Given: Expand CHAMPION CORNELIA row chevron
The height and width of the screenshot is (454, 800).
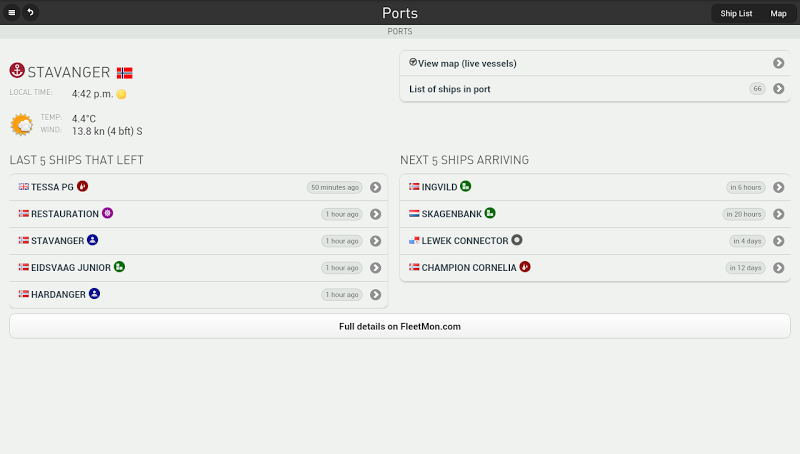Looking at the screenshot, I should (x=778, y=268).
